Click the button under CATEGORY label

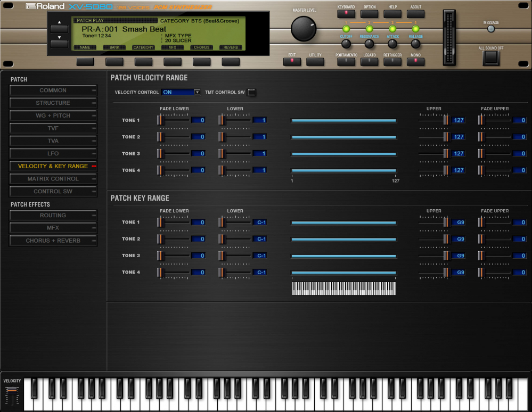click(144, 62)
